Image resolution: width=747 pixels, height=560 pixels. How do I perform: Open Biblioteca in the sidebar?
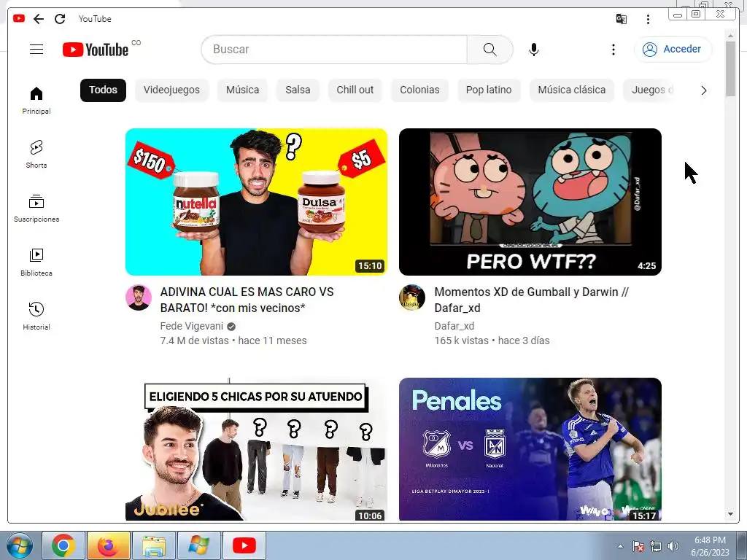click(x=36, y=262)
